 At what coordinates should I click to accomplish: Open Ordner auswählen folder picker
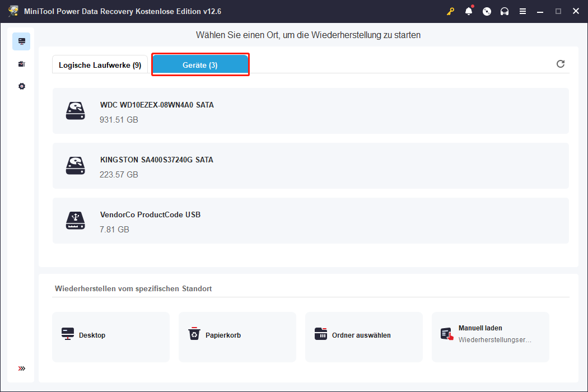(x=364, y=337)
